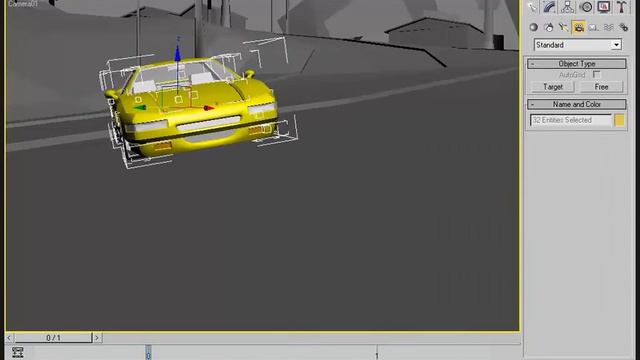This screenshot has height=360, width=640.
Task: Step the time slider back one frame
Action: [x=9, y=338]
